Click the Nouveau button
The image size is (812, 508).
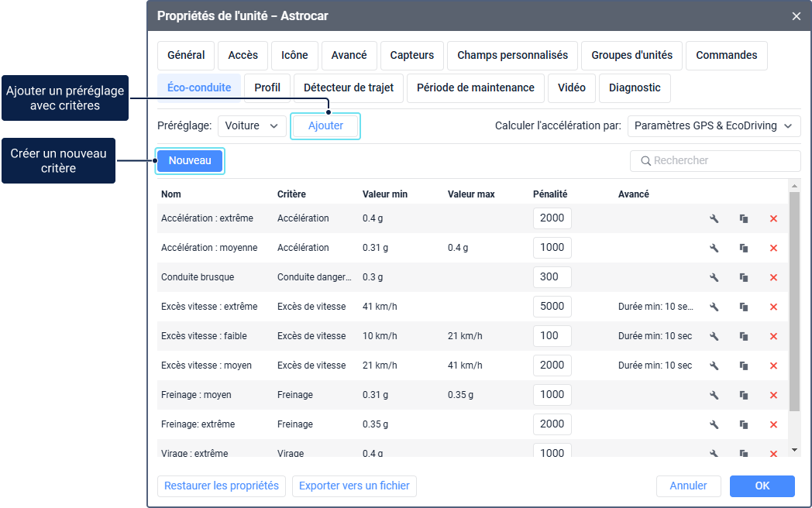[x=190, y=161]
